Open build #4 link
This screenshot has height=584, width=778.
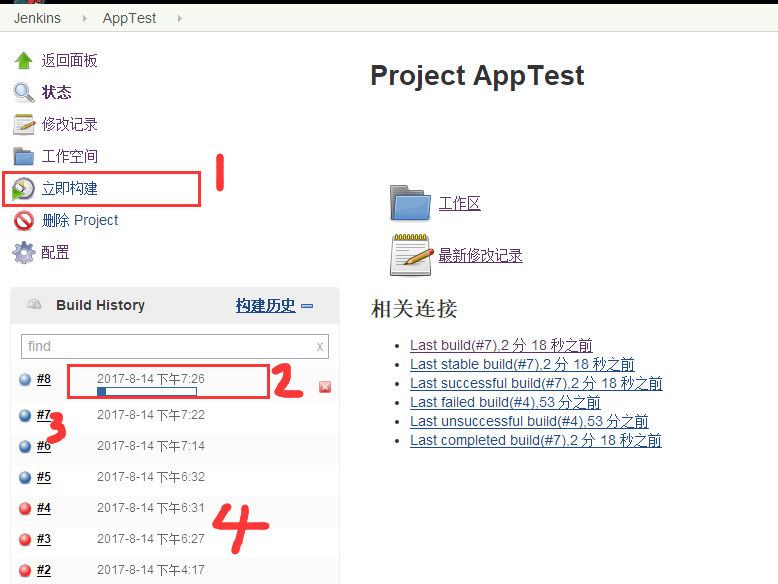[x=44, y=508]
